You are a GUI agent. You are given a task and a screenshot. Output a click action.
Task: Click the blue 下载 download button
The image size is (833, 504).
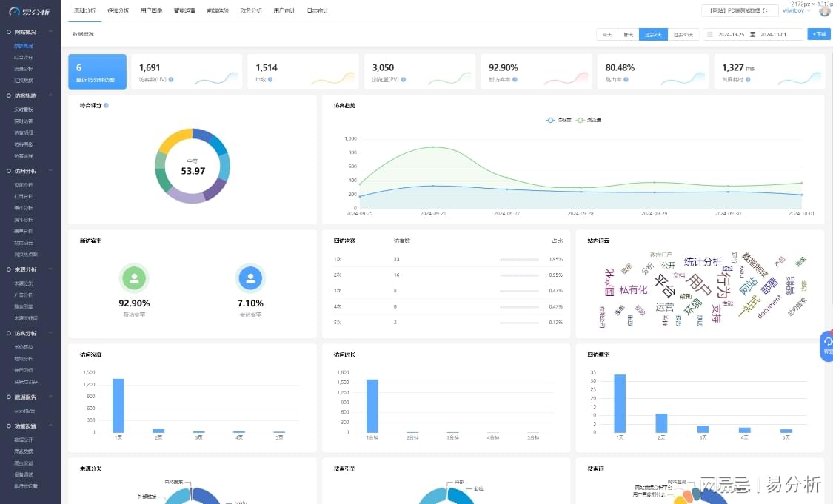[x=819, y=35]
